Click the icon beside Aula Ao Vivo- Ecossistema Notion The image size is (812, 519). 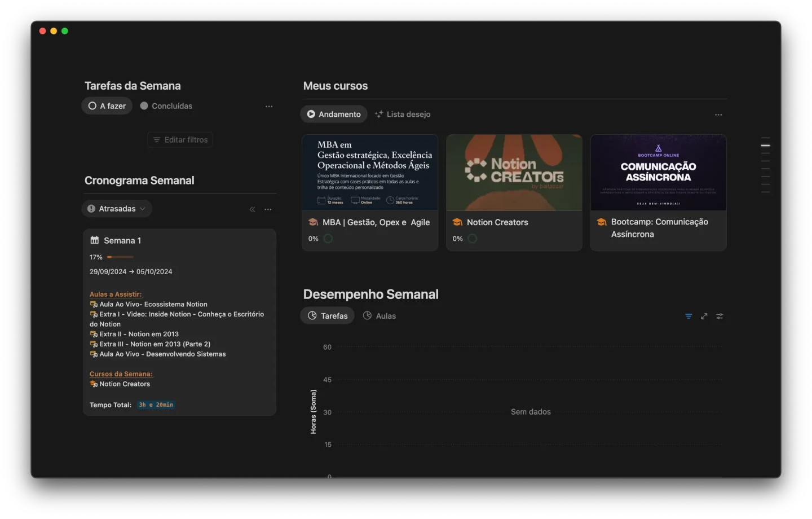(94, 305)
